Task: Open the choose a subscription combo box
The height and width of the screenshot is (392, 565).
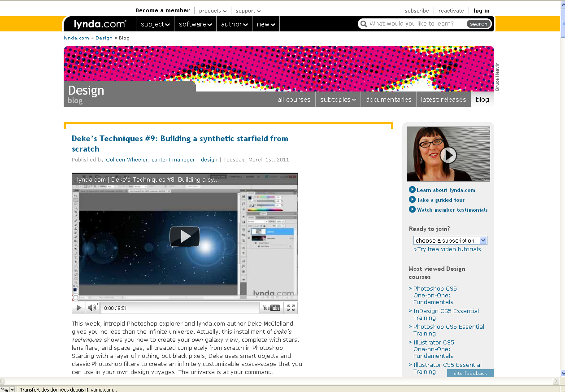Action: [x=450, y=240]
